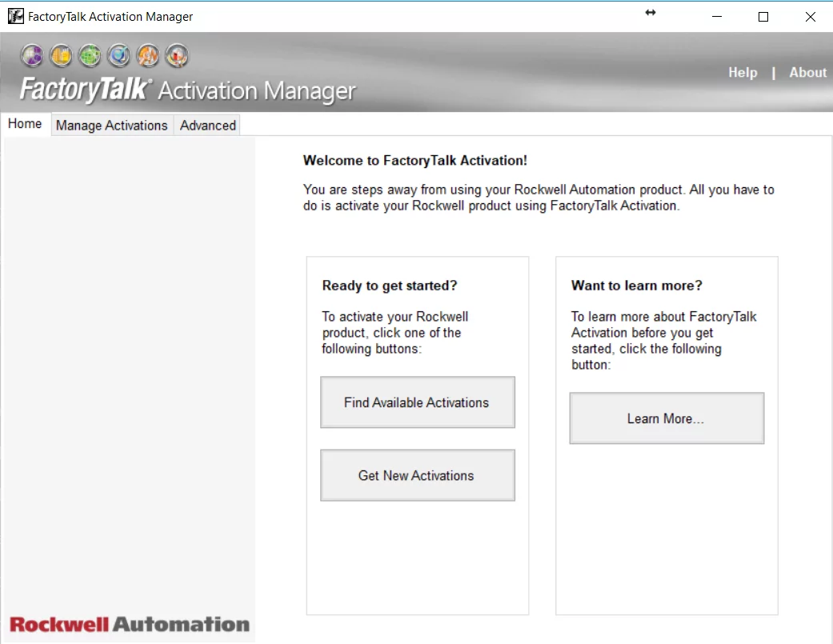Close the FactoryTalk Activation Manager window

coord(810,17)
